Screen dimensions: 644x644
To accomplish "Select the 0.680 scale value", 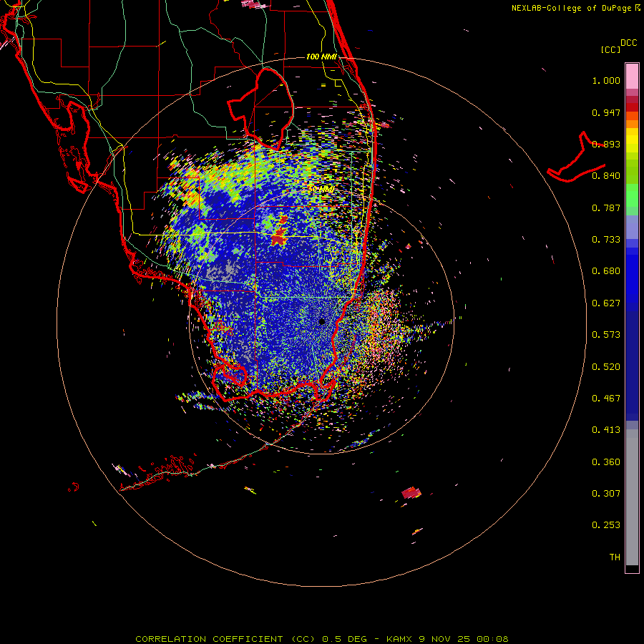I will point(606,271).
